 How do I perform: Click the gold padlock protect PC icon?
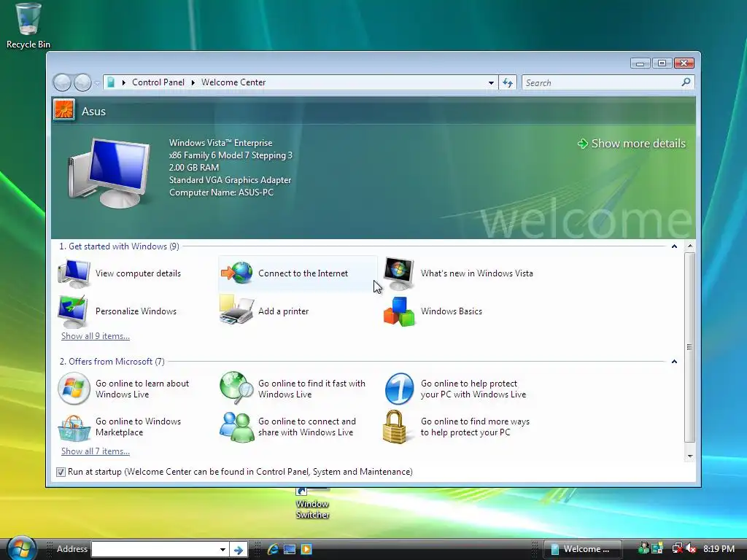click(x=395, y=427)
